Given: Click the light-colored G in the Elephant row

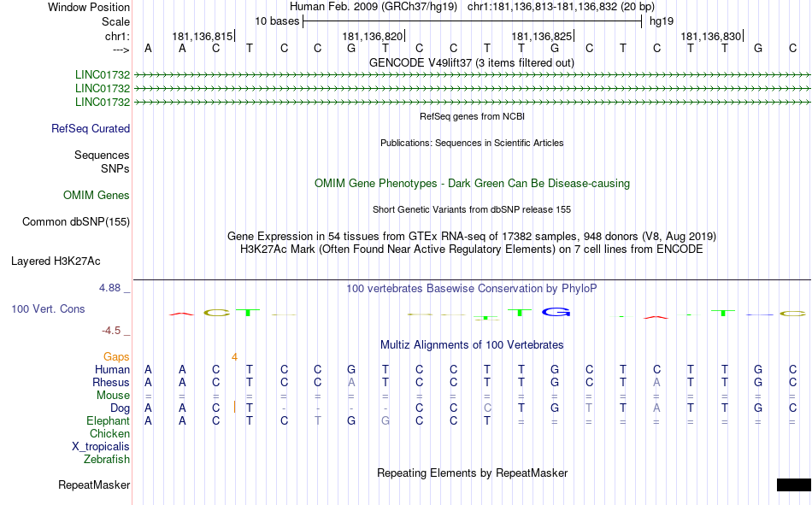Looking at the screenshot, I should point(385,420).
